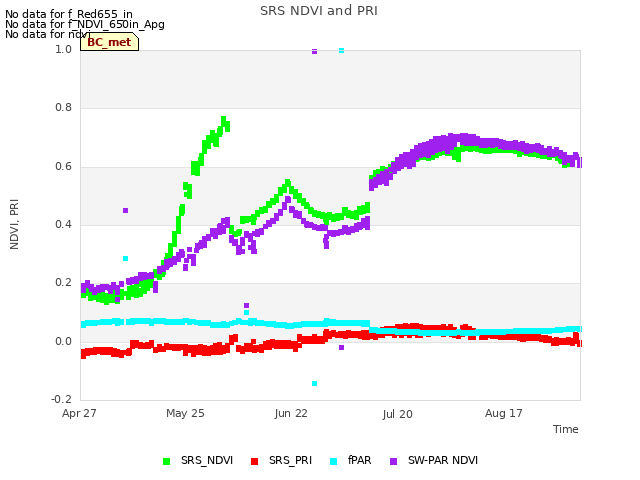Click the y-axis label NDVI, PRI
The width and height of the screenshot is (640, 480).
click(x=14, y=224)
